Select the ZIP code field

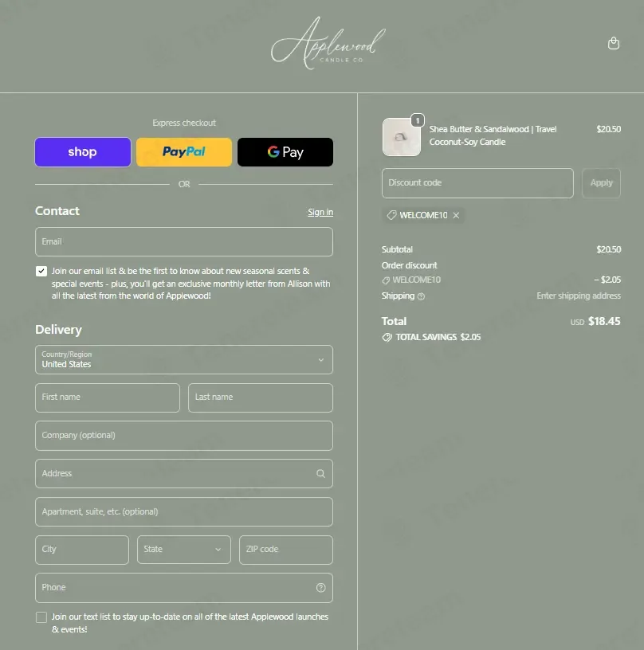pyautogui.click(x=286, y=550)
